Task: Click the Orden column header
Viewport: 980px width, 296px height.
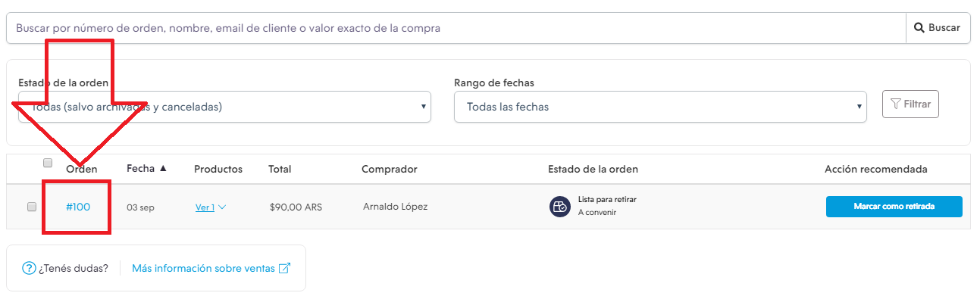Action: [82, 170]
